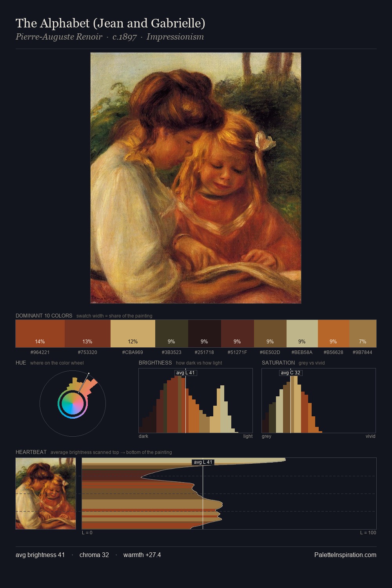Click the main Renoir painting image
The width and height of the screenshot is (392, 588).
(196, 178)
